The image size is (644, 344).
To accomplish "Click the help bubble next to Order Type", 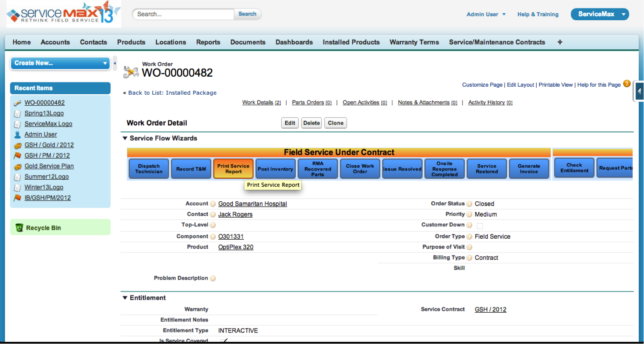I will [470, 237].
